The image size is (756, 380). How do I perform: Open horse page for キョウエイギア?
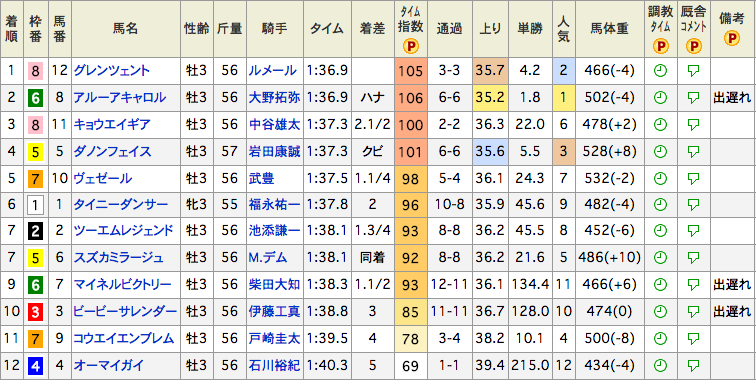click(x=111, y=125)
